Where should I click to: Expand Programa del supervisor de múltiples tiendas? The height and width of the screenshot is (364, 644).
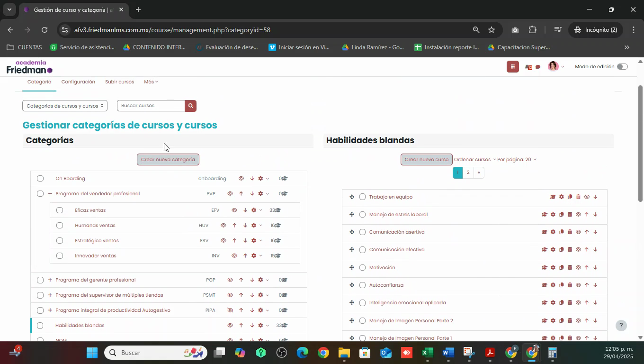[x=50, y=295]
